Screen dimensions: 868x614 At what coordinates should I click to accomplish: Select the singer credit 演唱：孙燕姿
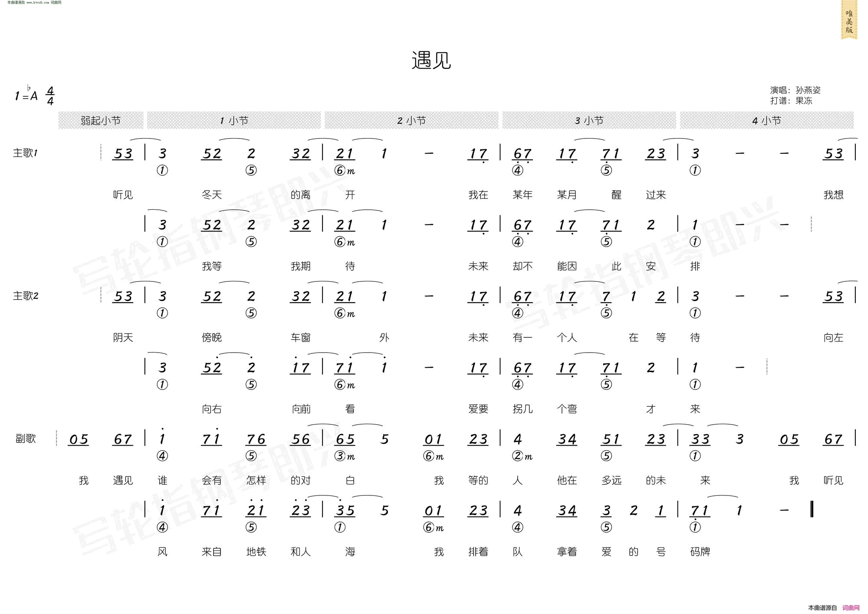pyautogui.click(x=795, y=90)
